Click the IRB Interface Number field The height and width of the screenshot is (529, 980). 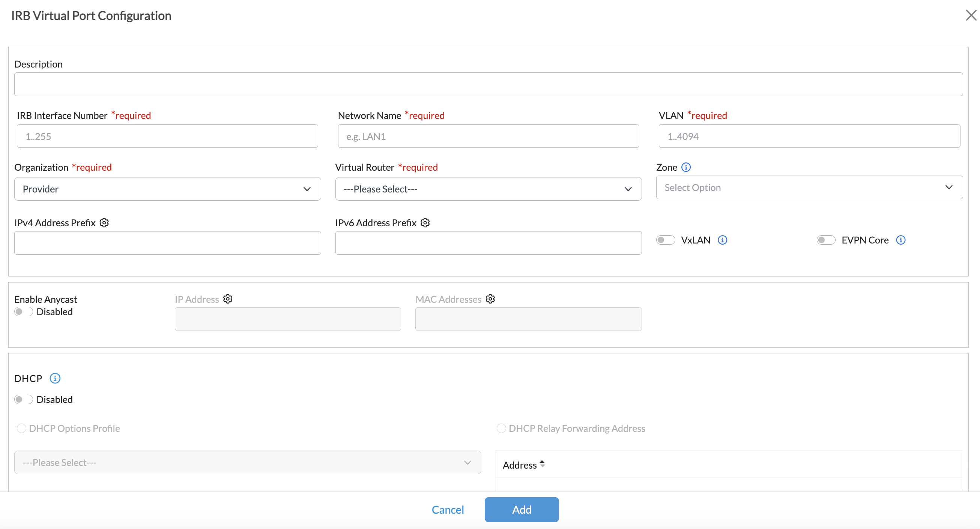167,136
